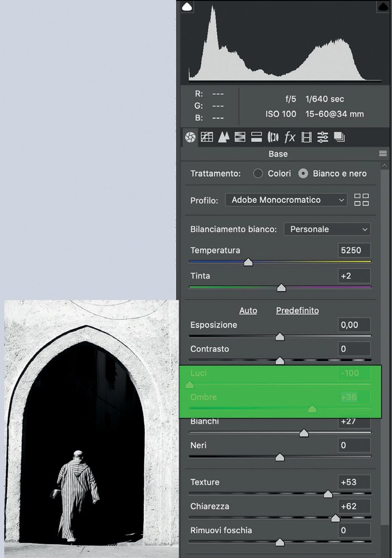
Task: Open the Detail panel mountains icon
Action: (224, 137)
